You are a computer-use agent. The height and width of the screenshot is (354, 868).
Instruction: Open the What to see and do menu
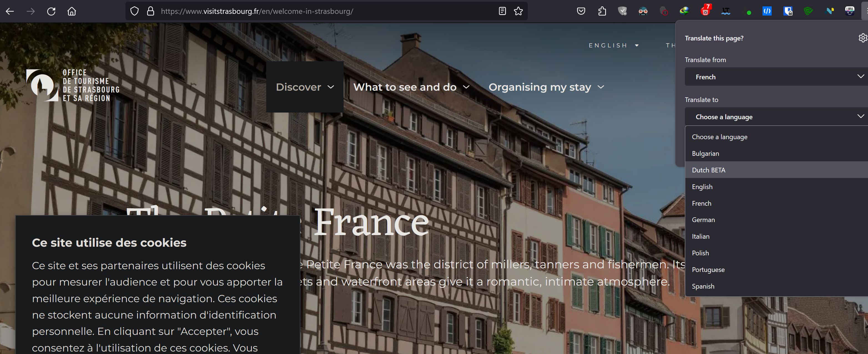coord(411,87)
